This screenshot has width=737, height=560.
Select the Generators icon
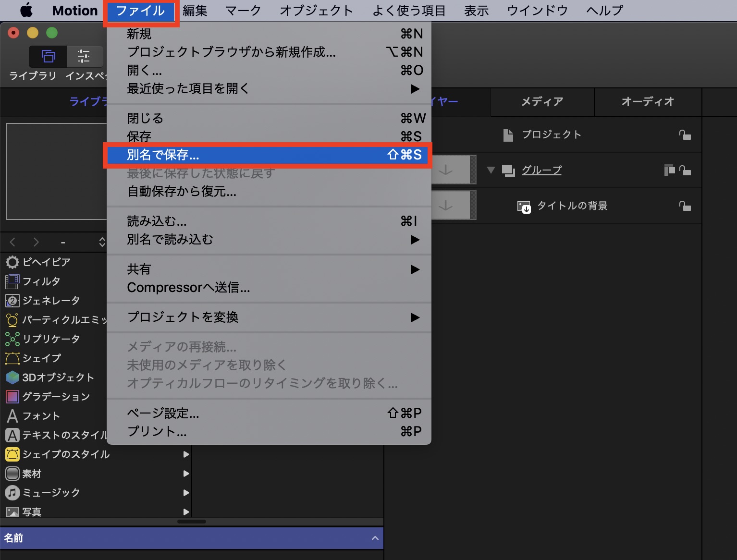12,301
